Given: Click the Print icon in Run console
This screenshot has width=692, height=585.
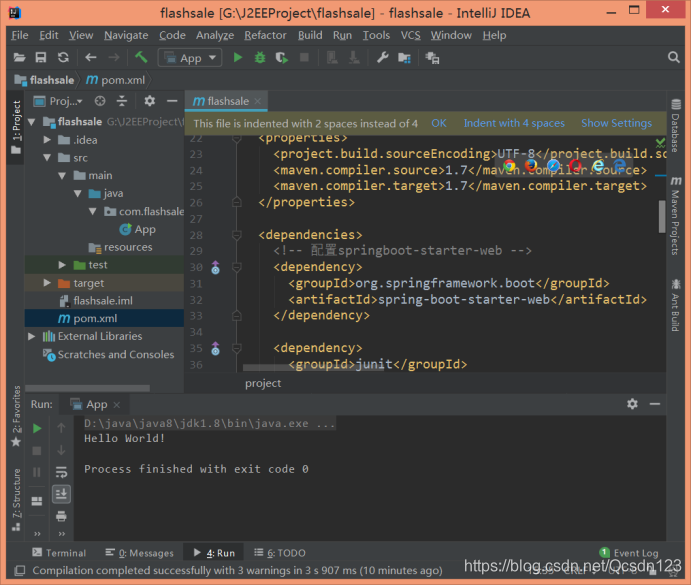Looking at the screenshot, I should [61, 516].
